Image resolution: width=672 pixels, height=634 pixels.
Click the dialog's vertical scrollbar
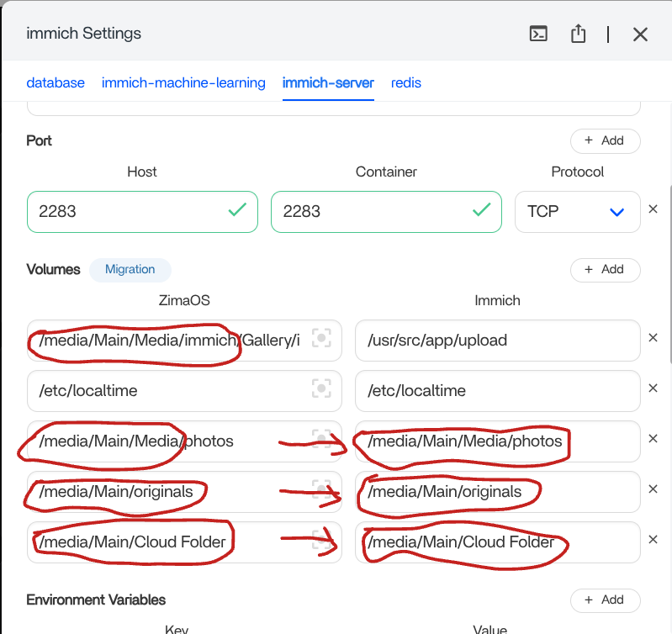point(669,274)
